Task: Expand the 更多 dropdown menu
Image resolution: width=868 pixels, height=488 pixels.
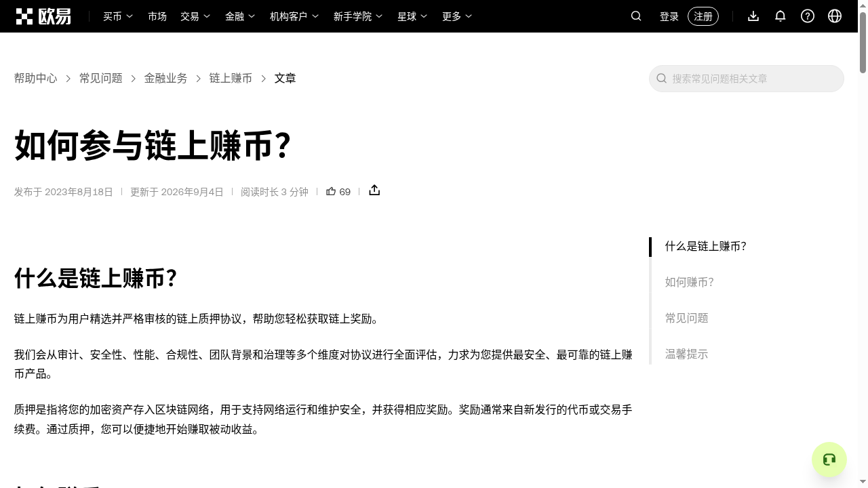Action: click(x=457, y=16)
